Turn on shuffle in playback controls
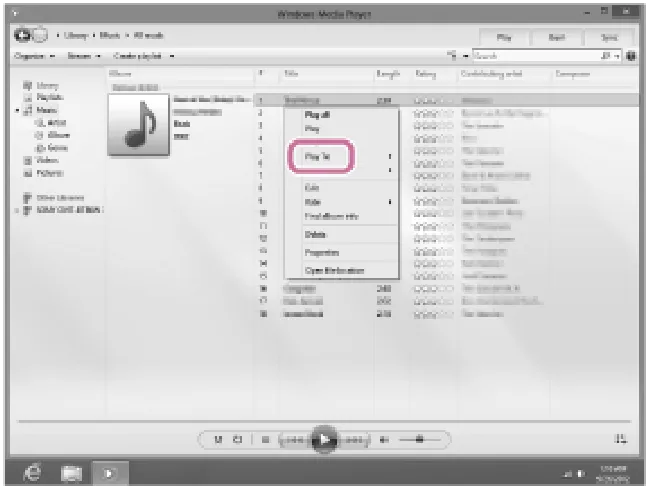The image size is (650, 490). [218, 439]
